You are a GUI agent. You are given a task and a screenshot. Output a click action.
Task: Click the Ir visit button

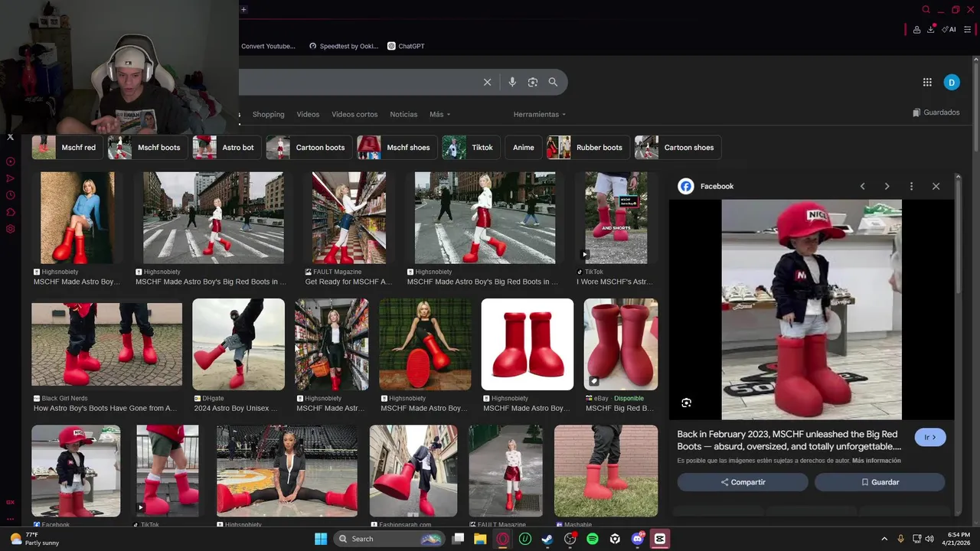click(930, 437)
